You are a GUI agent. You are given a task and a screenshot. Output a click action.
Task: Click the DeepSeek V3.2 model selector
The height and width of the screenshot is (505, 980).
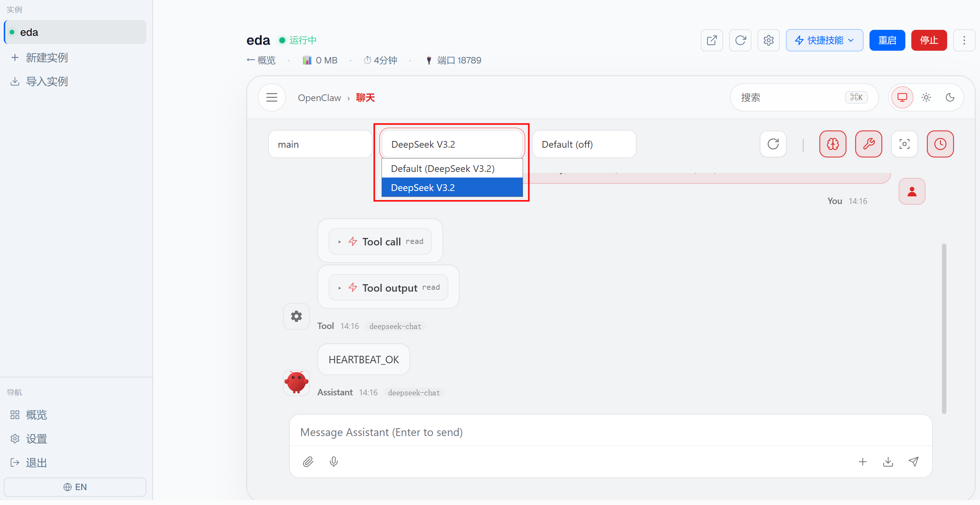(452, 144)
